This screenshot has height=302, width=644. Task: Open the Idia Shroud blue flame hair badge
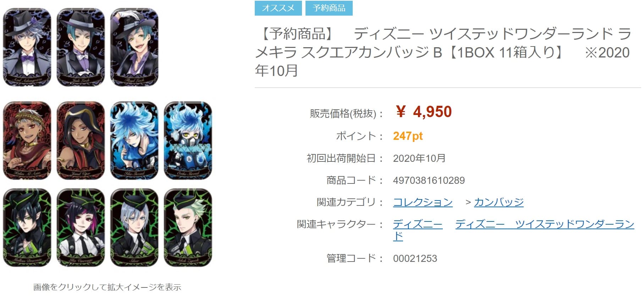(x=134, y=141)
